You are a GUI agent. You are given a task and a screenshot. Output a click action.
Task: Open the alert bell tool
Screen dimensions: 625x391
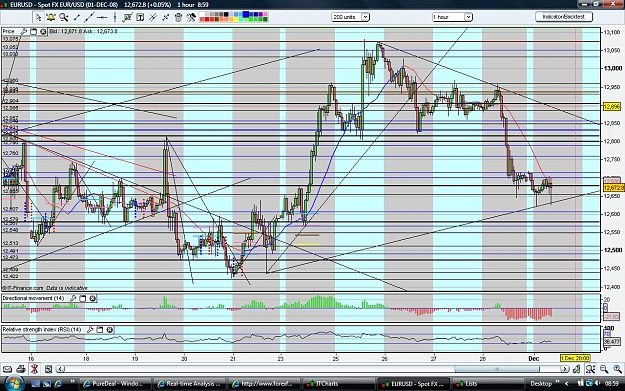click(51, 17)
